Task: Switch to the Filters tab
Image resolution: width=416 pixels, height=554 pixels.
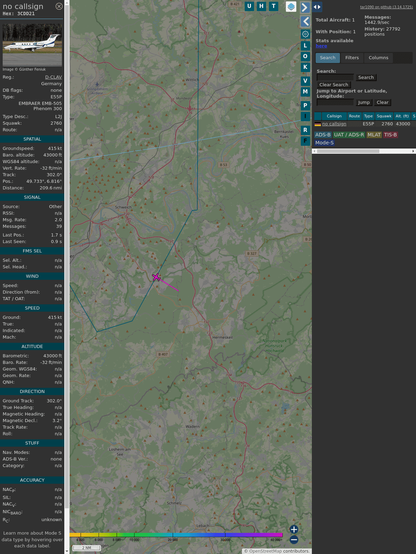Action: pyautogui.click(x=352, y=58)
